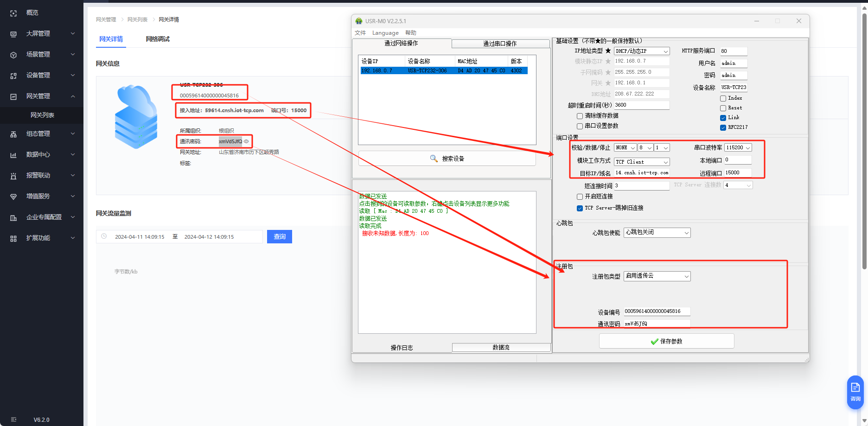The image size is (868, 426).
Task: Click the 搜索设备 button
Action: point(447,159)
